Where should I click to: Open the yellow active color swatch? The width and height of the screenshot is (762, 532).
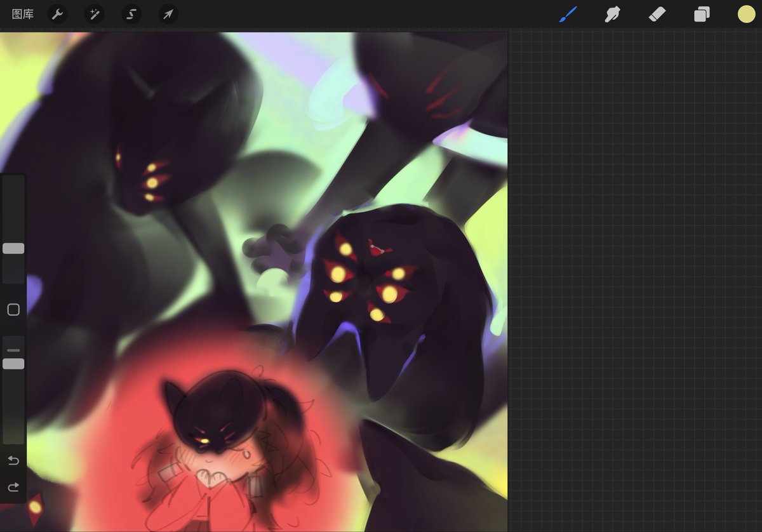[x=746, y=14]
